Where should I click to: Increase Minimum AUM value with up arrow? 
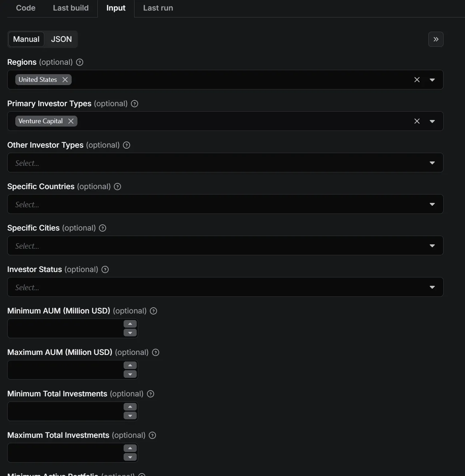pyautogui.click(x=130, y=324)
